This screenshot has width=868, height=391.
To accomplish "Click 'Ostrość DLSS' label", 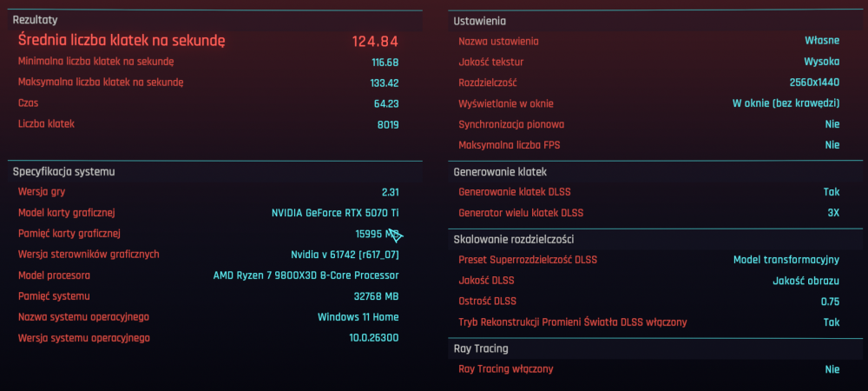I will pyautogui.click(x=487, y=302).
